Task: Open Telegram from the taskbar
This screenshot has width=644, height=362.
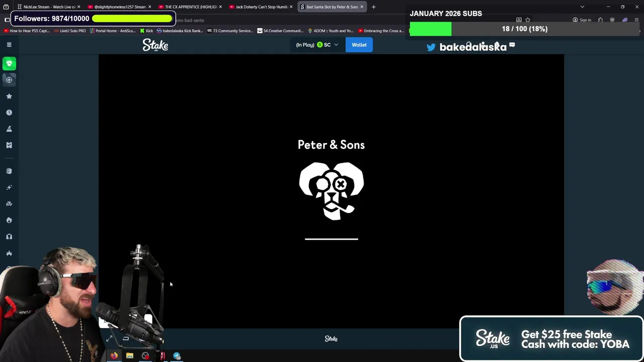Action: point(177,356)
